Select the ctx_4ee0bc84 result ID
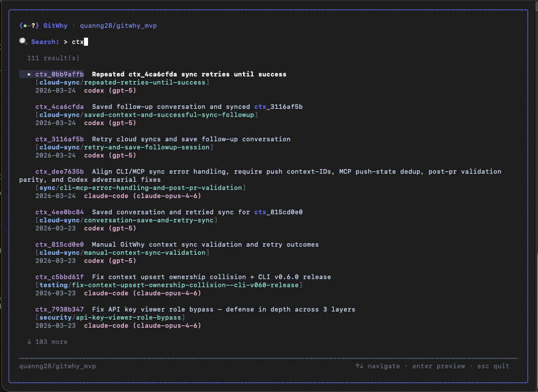The image size is (538, 392). click(x=59, y=212)
